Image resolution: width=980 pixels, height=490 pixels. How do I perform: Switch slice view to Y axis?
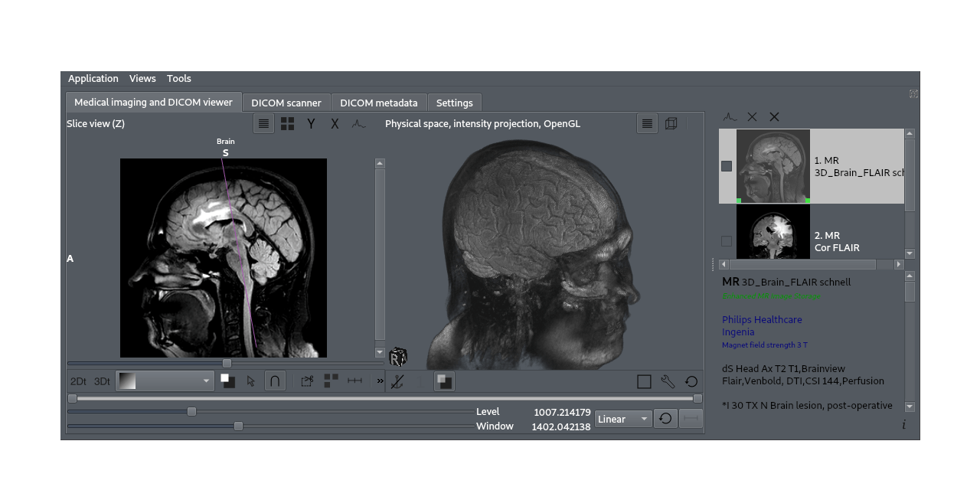[x=311, y=123]
